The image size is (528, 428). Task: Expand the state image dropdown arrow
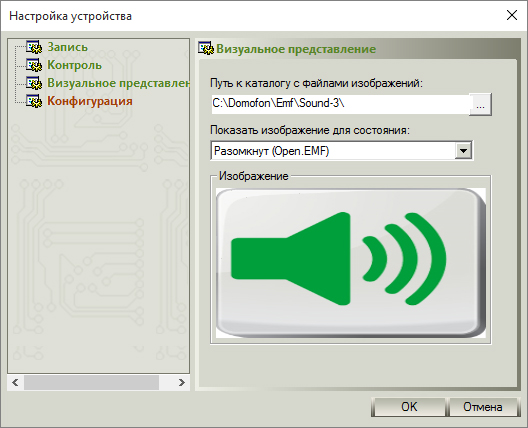point(463,151)
